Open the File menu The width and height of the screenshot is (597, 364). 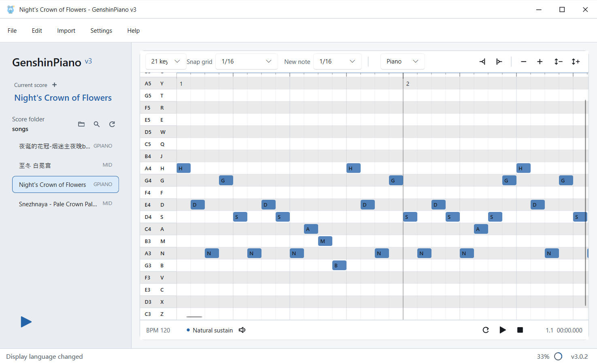coord(12,31)
